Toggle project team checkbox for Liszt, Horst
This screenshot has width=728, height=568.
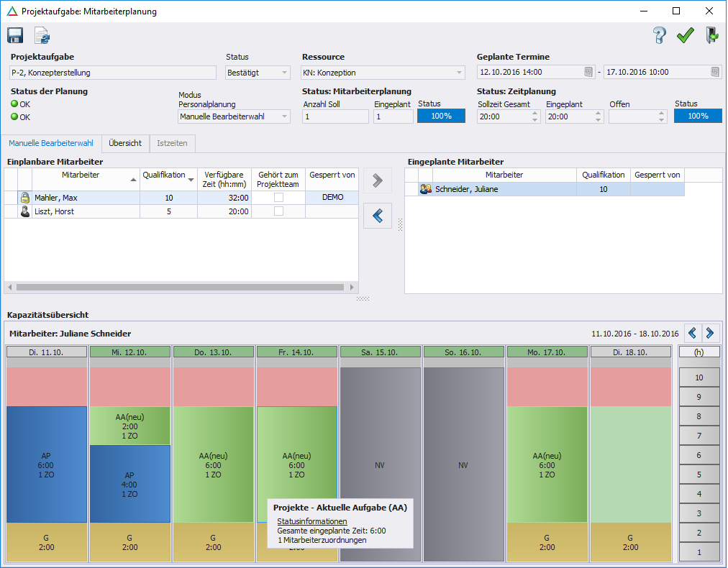tap(278, 211)
